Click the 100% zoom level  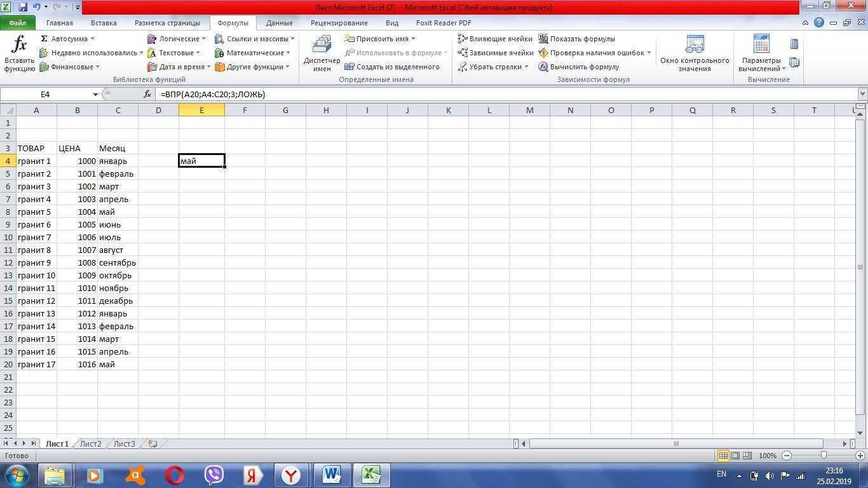pyautogui.click(x=768, y=456)
